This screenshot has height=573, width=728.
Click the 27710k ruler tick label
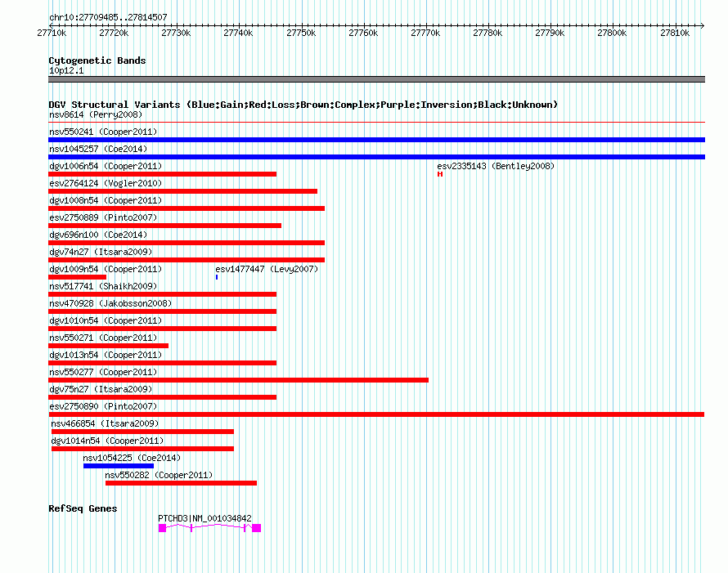[x=52, y=33]
